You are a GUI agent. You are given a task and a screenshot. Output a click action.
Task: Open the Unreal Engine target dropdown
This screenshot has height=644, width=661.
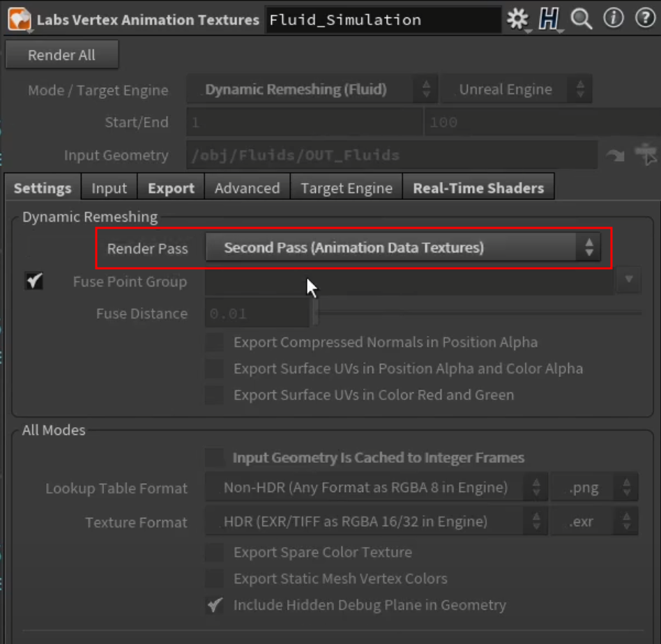click(517, 89)
